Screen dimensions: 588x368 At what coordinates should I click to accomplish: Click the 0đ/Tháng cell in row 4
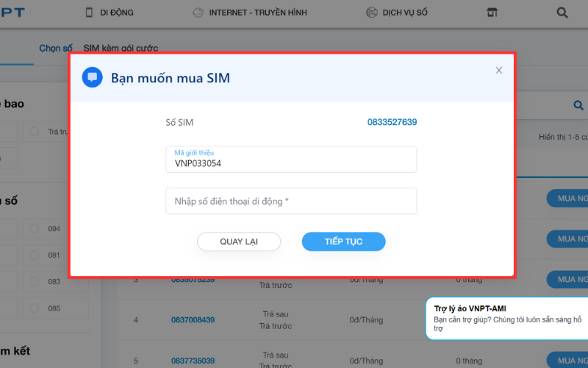[366, 320]
